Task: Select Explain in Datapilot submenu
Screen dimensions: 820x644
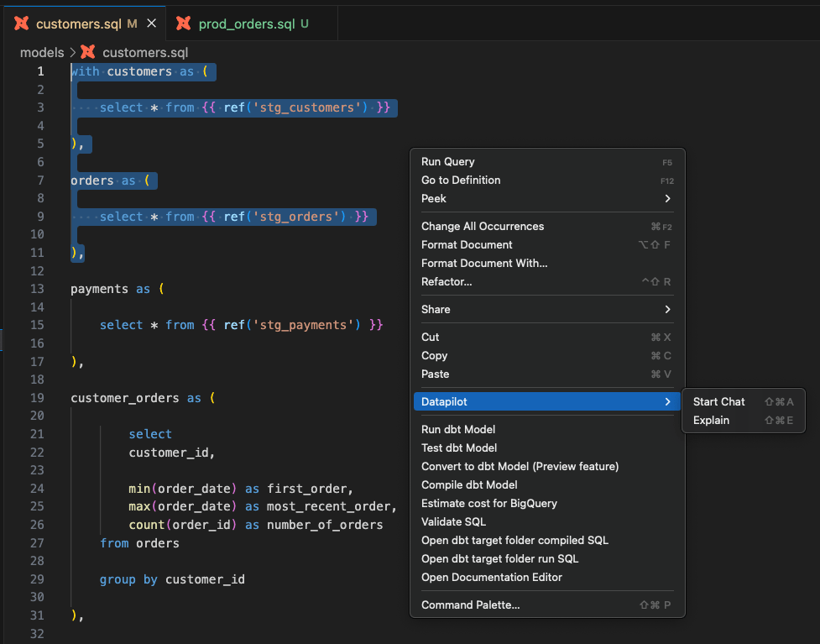Action: (743, 420)
